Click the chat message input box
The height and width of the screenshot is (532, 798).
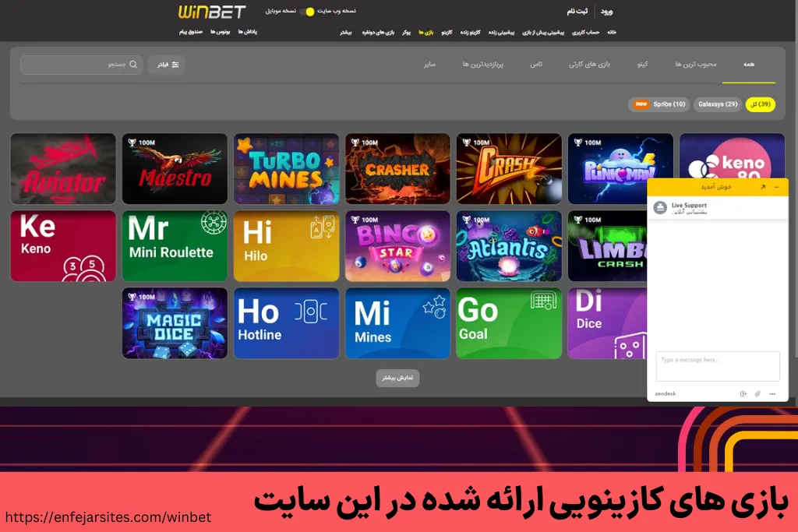coord(718,366)
